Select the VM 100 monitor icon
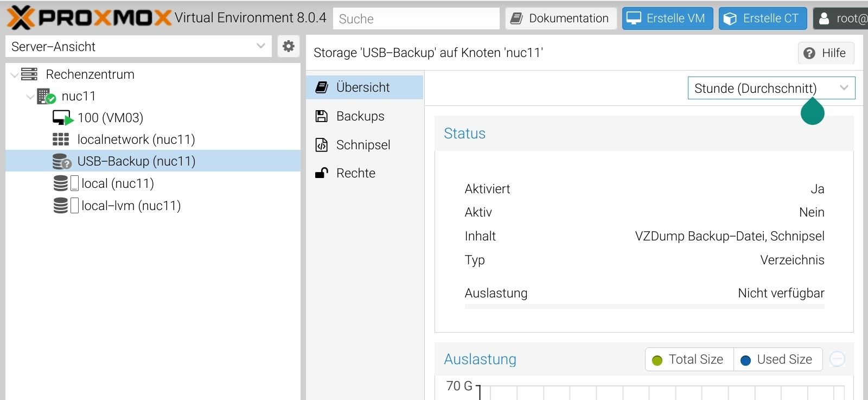 [x=62, y=118]
